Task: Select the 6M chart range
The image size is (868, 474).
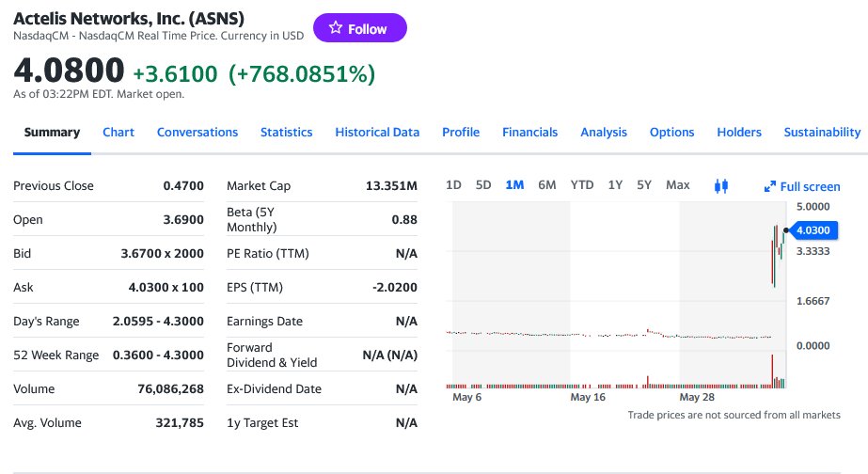Action: 547,185
